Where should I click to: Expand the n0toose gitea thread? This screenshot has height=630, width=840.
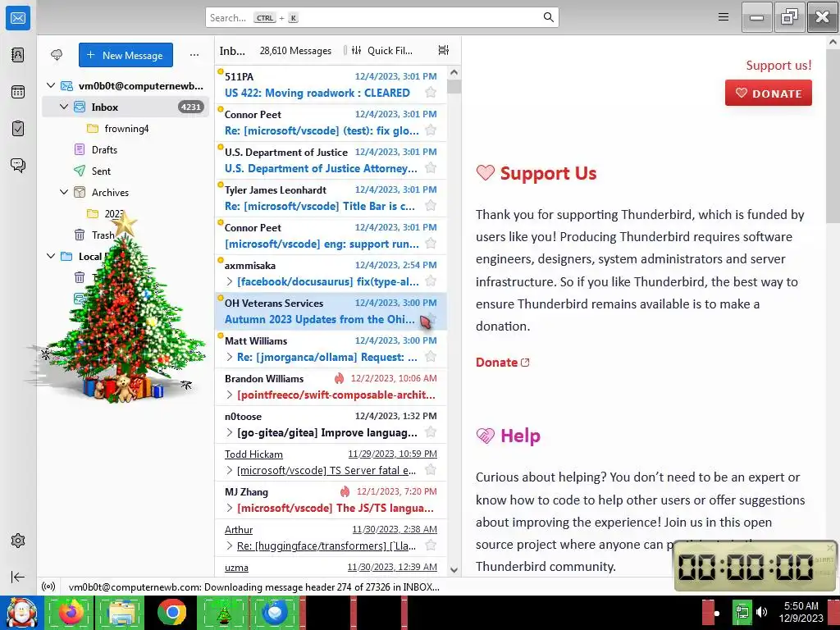pyautogui.click(x=230, y=432)
